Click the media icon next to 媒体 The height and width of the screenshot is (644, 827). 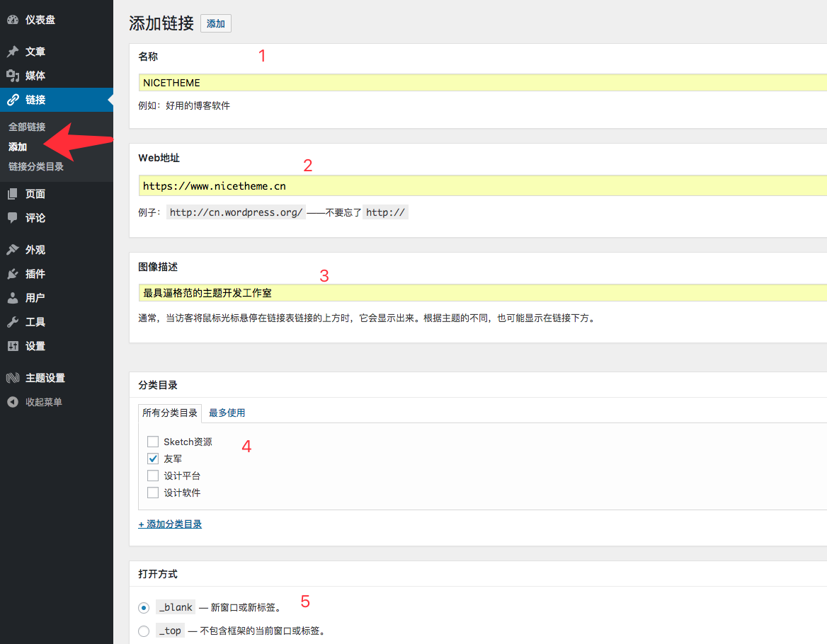(x=13, y=76)
